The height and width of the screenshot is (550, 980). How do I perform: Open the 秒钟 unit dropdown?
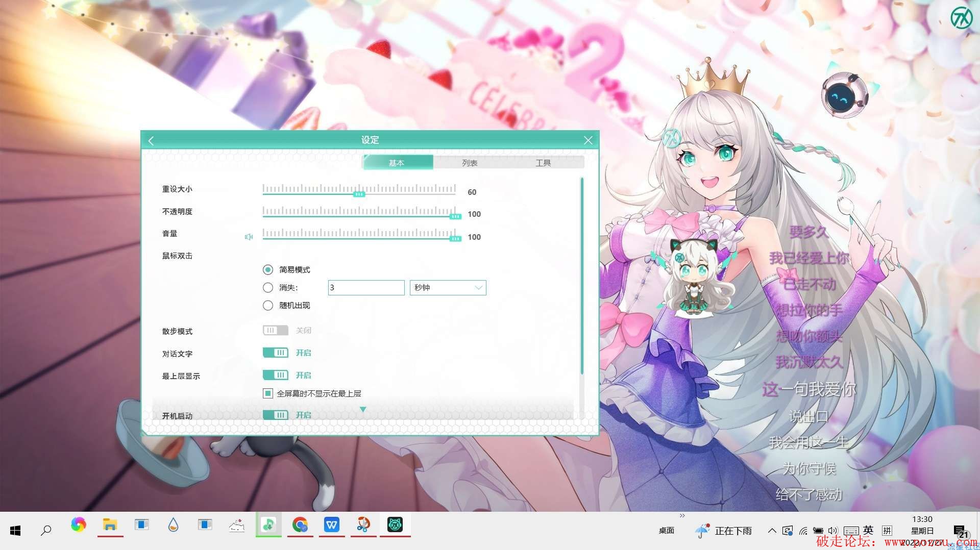(x=448, y=287)
